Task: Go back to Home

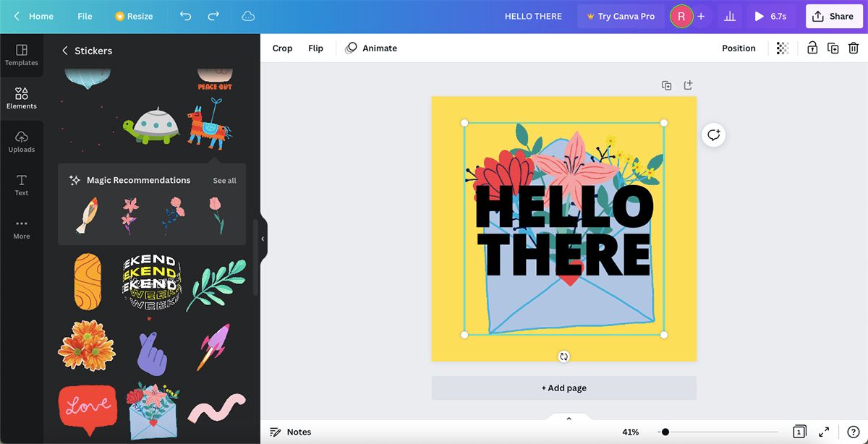Action: click(34, 16)
